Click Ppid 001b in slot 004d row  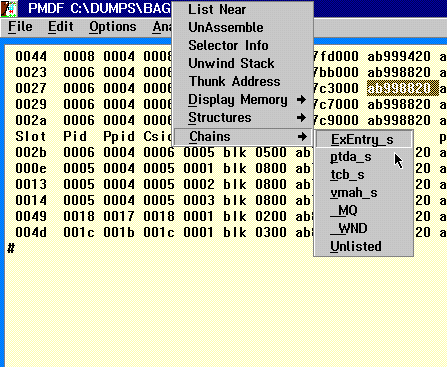(x=119, y=232)
